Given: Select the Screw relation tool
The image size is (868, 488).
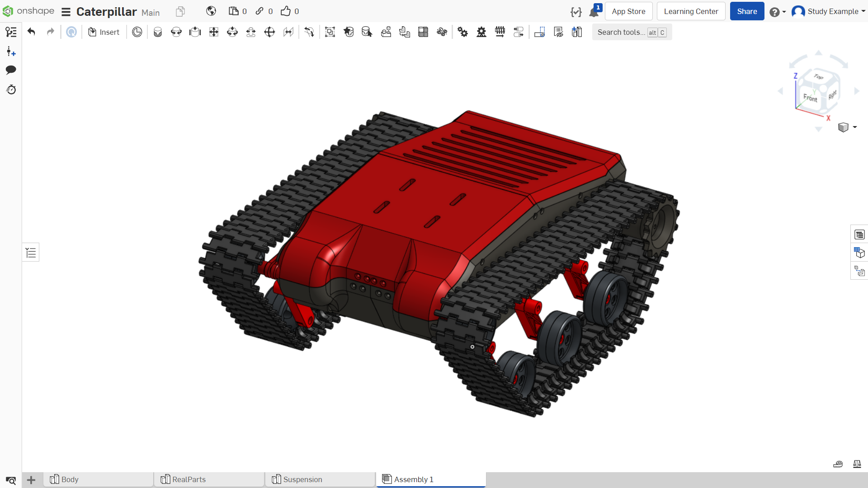Looking at the screenshot, I should 500,32.
